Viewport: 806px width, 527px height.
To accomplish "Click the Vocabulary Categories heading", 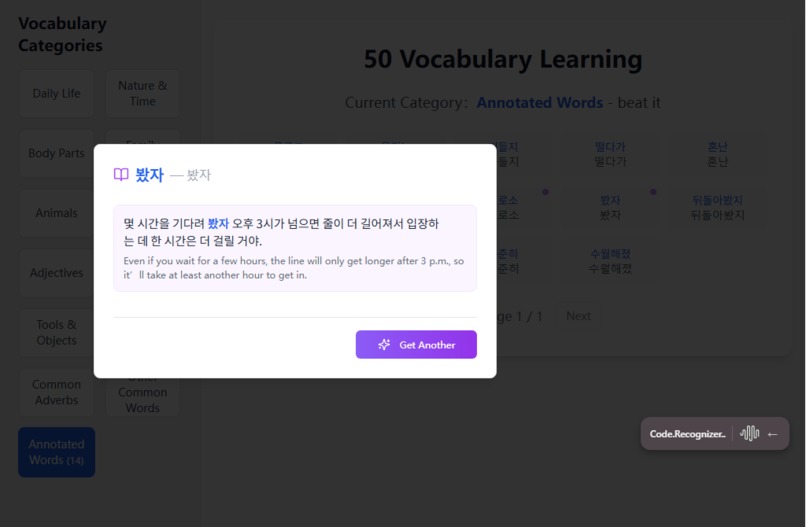I will click(62, 34).
